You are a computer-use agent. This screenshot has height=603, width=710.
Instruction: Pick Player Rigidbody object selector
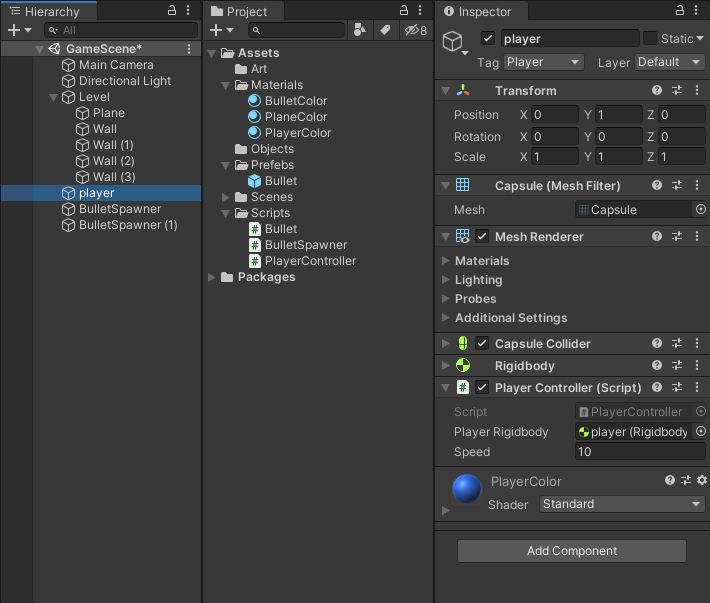click(x=700, y=431)
